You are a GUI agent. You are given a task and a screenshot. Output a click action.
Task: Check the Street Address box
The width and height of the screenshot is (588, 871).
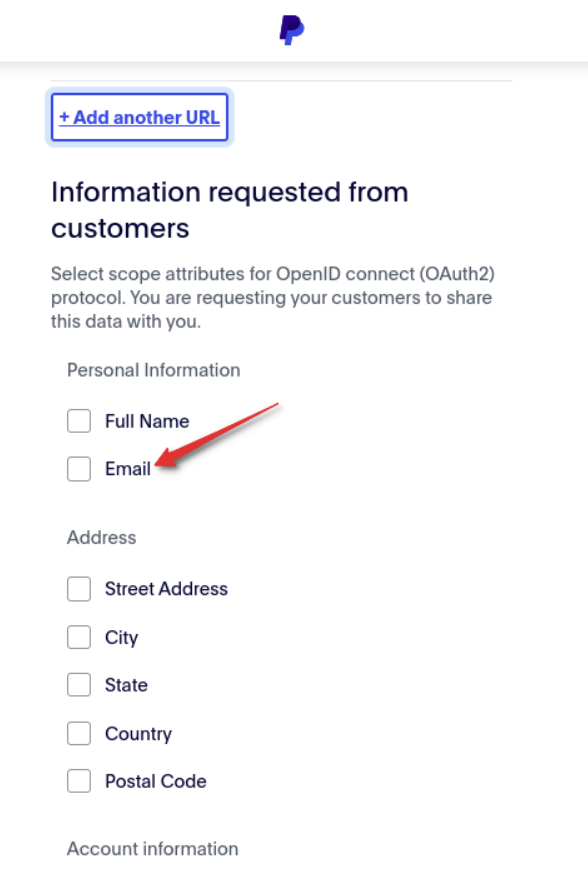[x=79, y=589]
